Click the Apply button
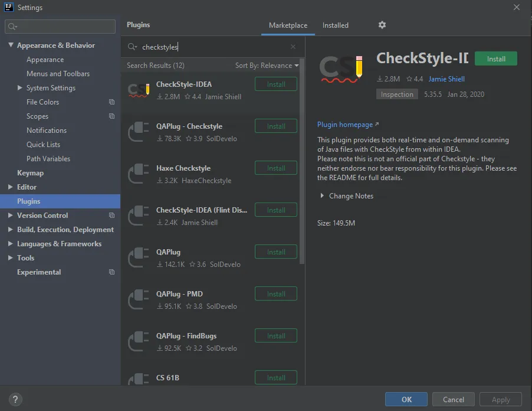Viewport: 532px width, 411px height. (x=501, y=399)
